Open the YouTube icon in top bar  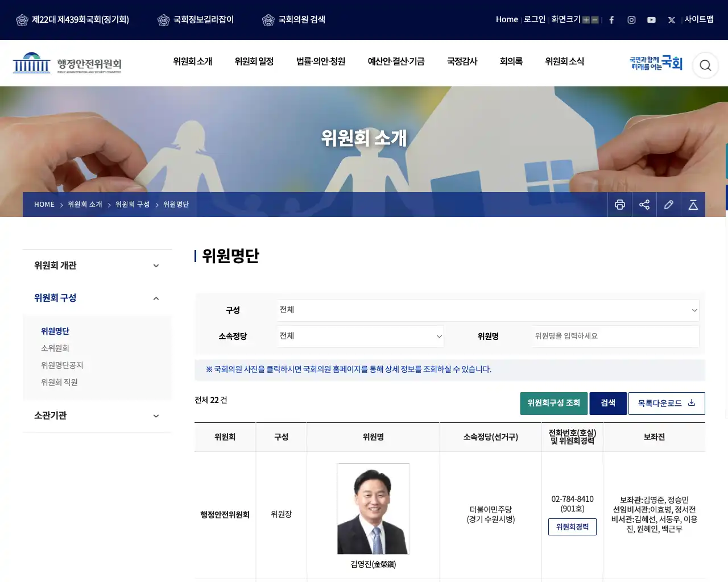point(651,20)
